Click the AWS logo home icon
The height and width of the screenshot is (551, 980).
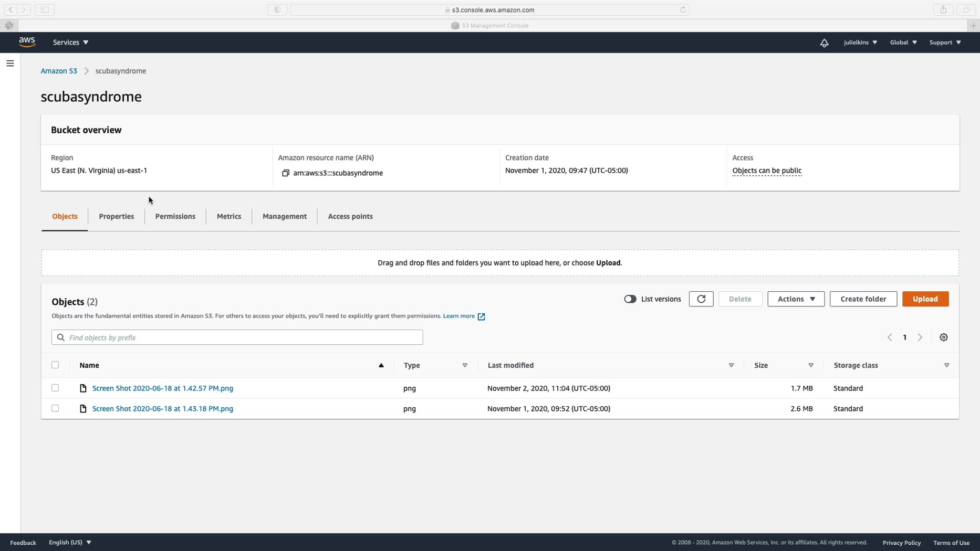[27, 42]
